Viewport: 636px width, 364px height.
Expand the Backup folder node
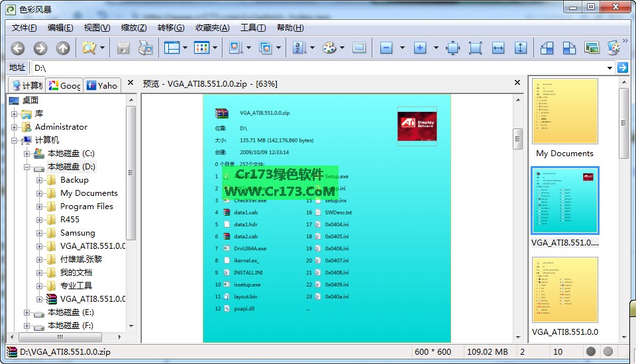click(39, 180)
